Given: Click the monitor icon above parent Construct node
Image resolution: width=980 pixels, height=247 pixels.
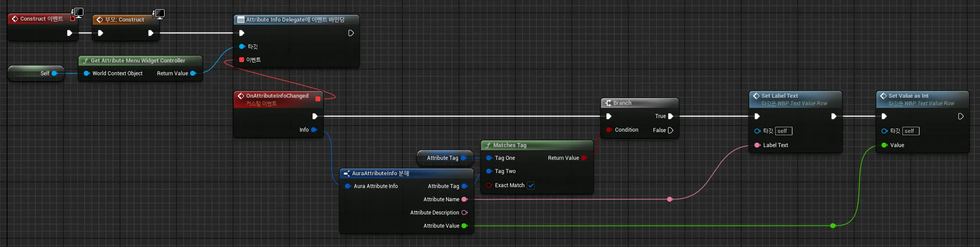Looking at the screenshot, I should pyautogui.click(x=159, y=13).
